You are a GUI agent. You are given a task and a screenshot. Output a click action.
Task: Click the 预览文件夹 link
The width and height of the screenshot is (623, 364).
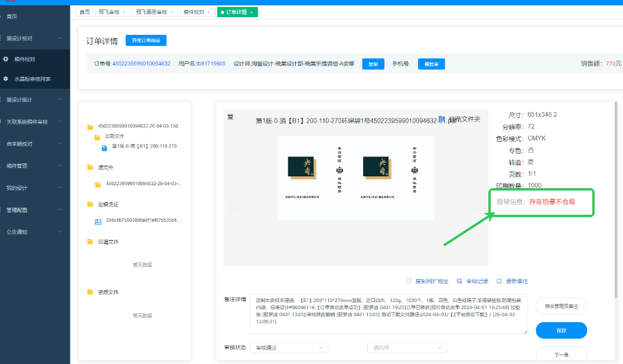pyautogui.click(x=465, y=119)
